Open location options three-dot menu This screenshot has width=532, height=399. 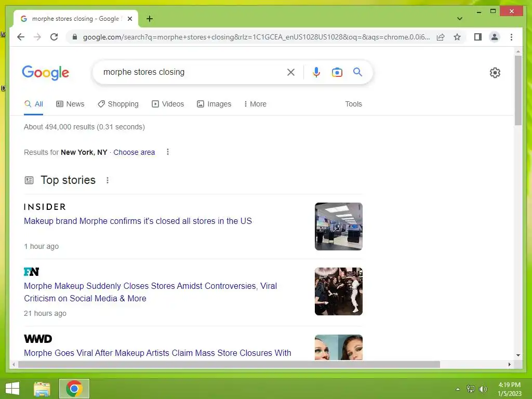pos(168,152)
